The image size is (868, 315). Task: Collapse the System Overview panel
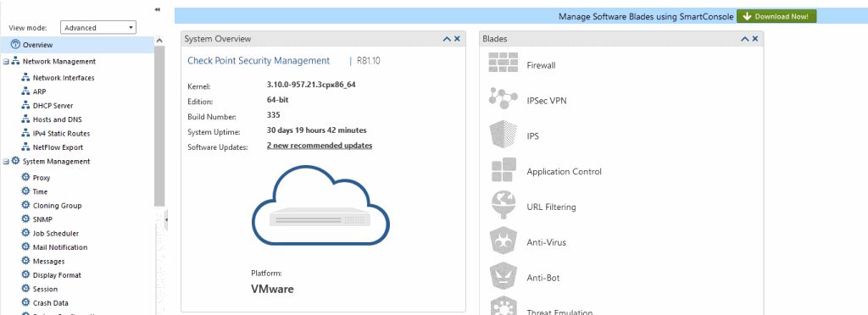pyautogui.click(x=447, y=39)
